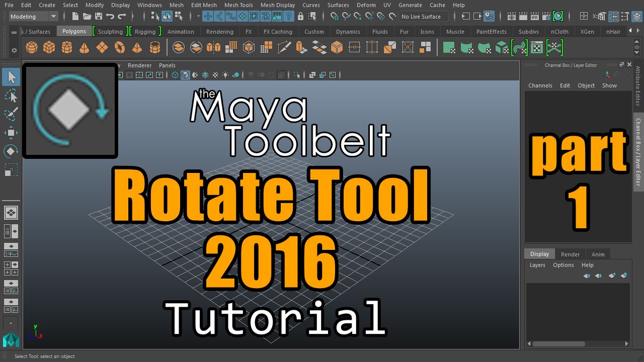
Task: Switch to the Animation shelf tab
Action: pyautogui.click(x=181, y=32)
